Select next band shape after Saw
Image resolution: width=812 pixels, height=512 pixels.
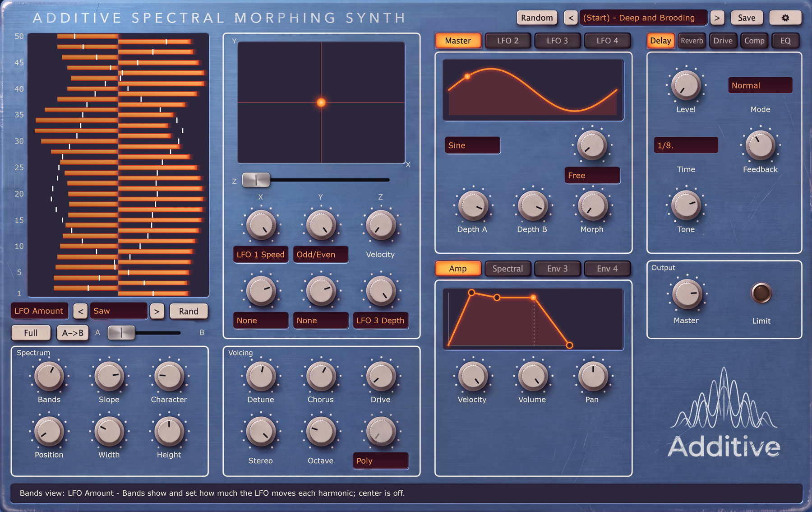coord(157,311)
